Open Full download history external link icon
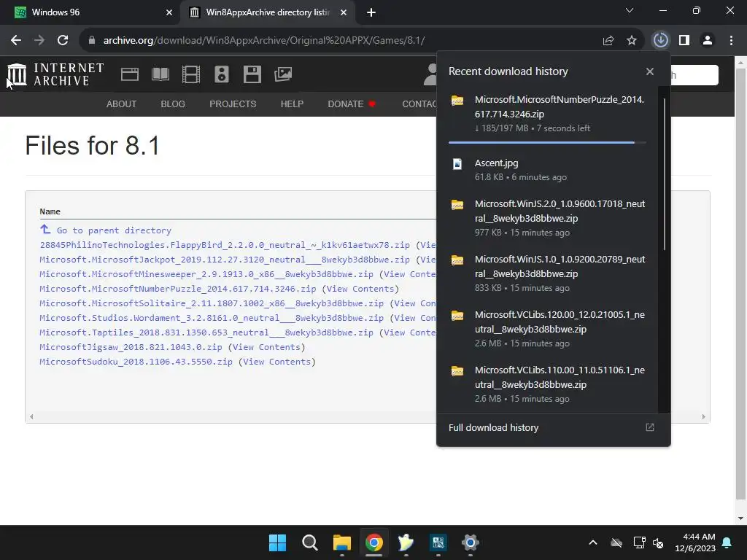 click(650, 427)
